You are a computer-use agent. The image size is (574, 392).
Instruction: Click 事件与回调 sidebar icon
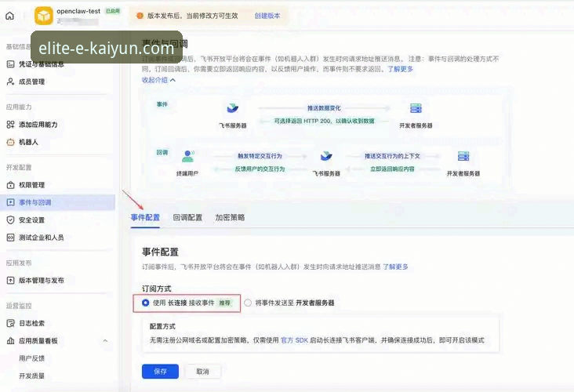click(11, 202)
